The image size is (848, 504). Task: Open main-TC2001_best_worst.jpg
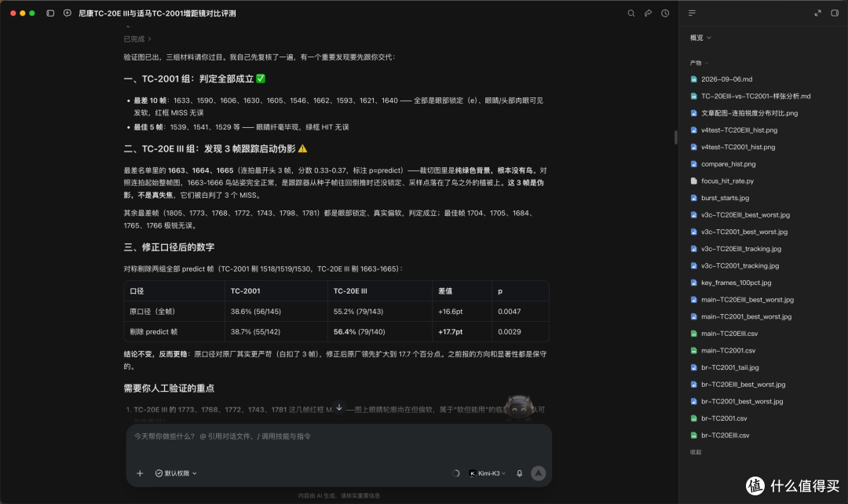pyautogui.click(x=747, y=316)
